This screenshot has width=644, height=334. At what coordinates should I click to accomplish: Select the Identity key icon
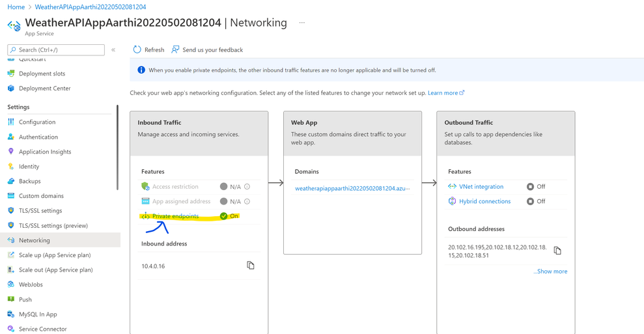tap(11, 167)
